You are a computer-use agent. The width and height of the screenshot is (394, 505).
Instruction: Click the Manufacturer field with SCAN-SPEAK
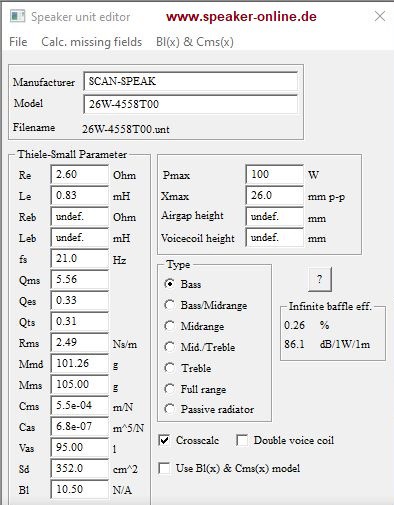190,81
